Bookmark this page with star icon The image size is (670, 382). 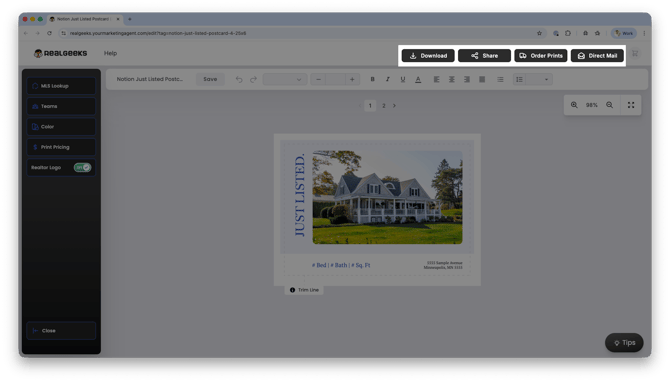click(x=539, y=33)
